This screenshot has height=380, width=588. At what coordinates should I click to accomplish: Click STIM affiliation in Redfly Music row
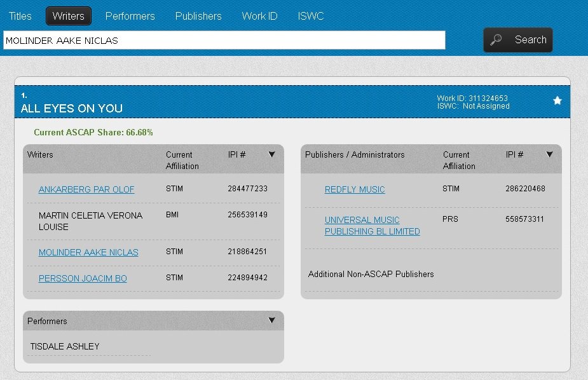[x=451, y=189]
